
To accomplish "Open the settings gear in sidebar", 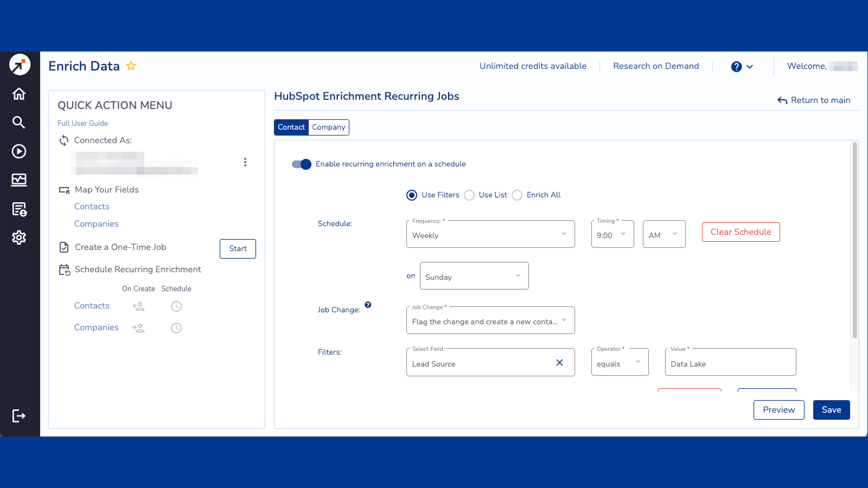I will [x=19, y=237].
